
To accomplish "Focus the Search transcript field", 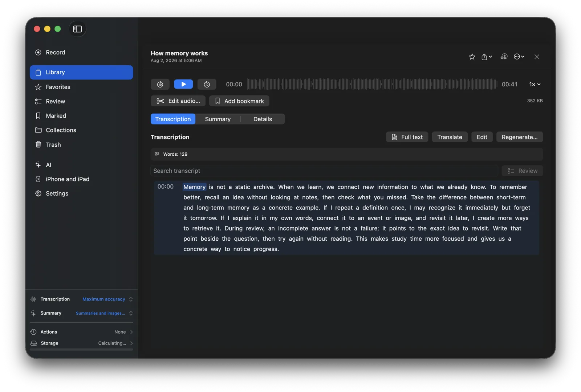I will click(x=324, y=171).
